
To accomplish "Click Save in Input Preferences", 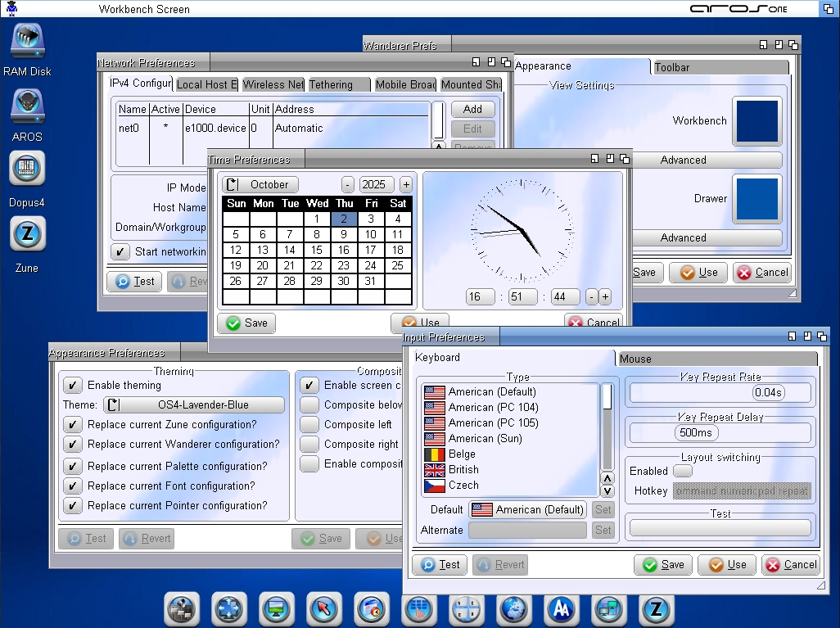I will 663,565.
